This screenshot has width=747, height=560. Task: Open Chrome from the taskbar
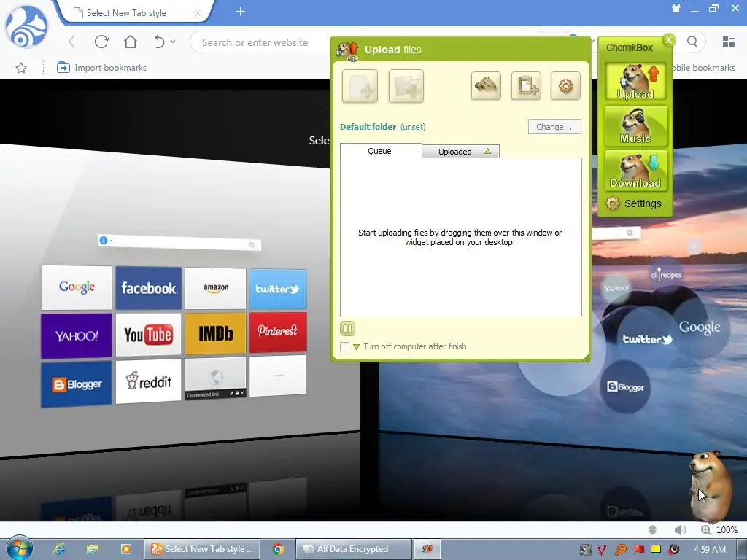(278, 549)
